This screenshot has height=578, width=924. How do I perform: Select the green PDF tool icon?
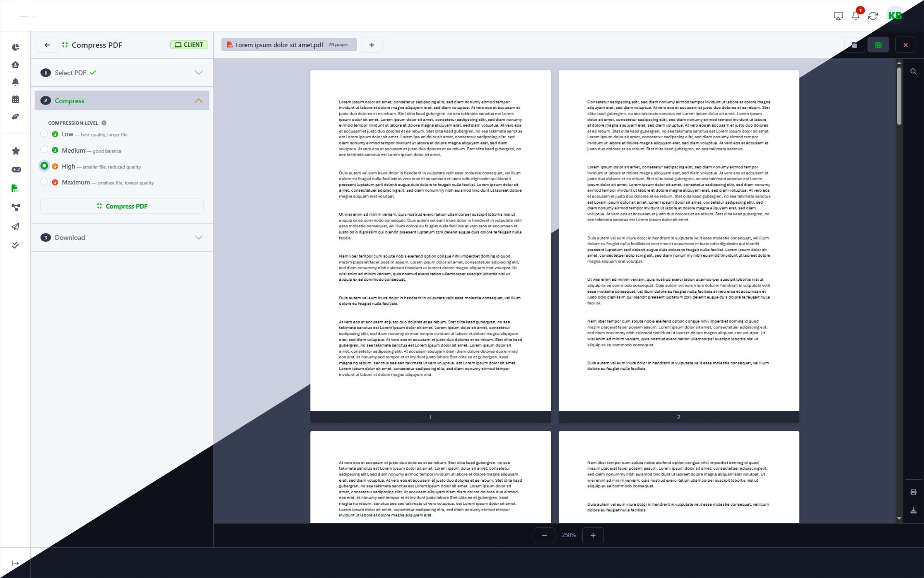tap(15, 188)
